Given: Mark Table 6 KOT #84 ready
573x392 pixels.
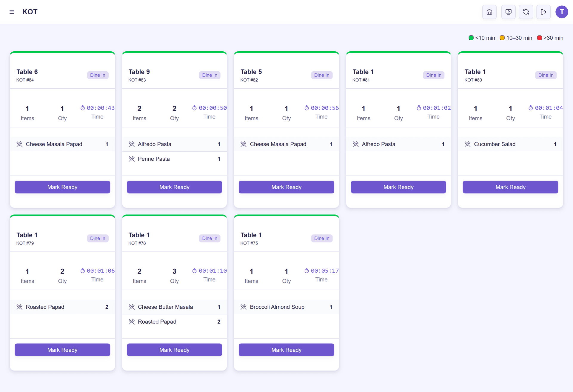Looking at the screenshot, I should click(x=62, y=187).
